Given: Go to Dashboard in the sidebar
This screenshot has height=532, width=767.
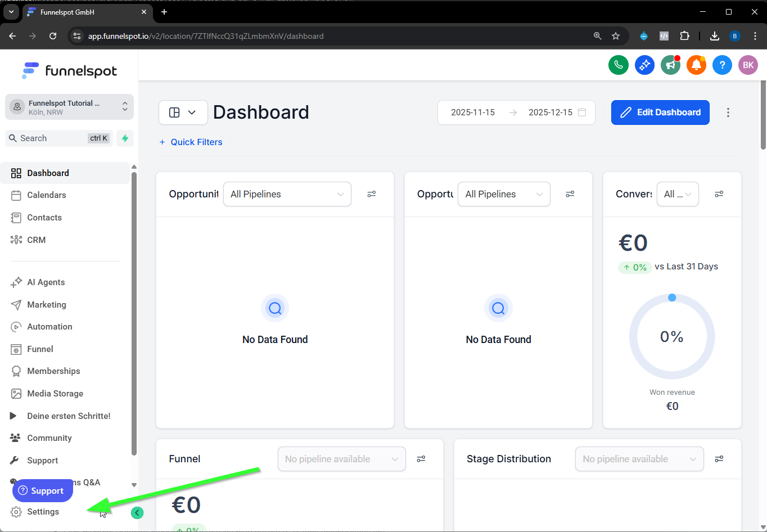Looking at the screenshot, I should tap(65, 173).
